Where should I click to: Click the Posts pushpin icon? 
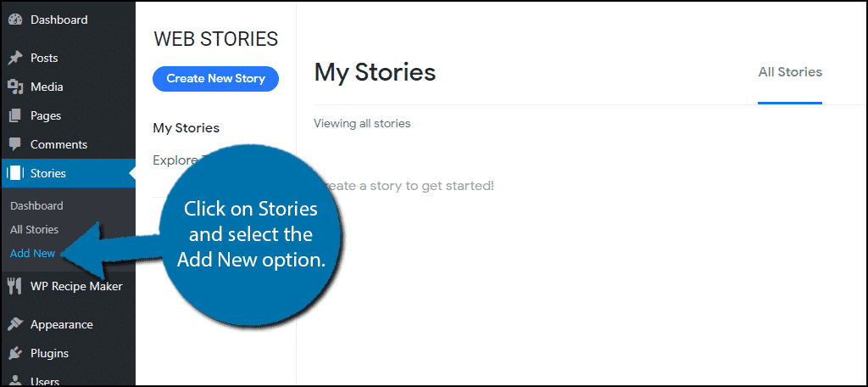click(x=15, y=58)
